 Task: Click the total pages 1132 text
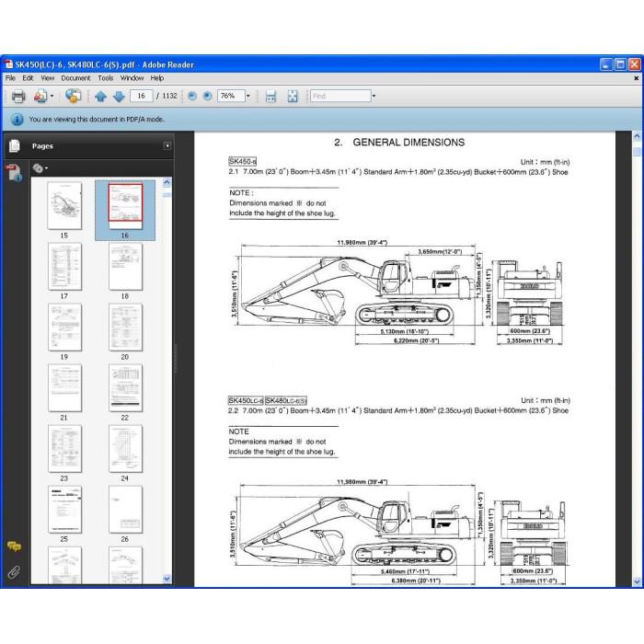(x=169, y=96)
